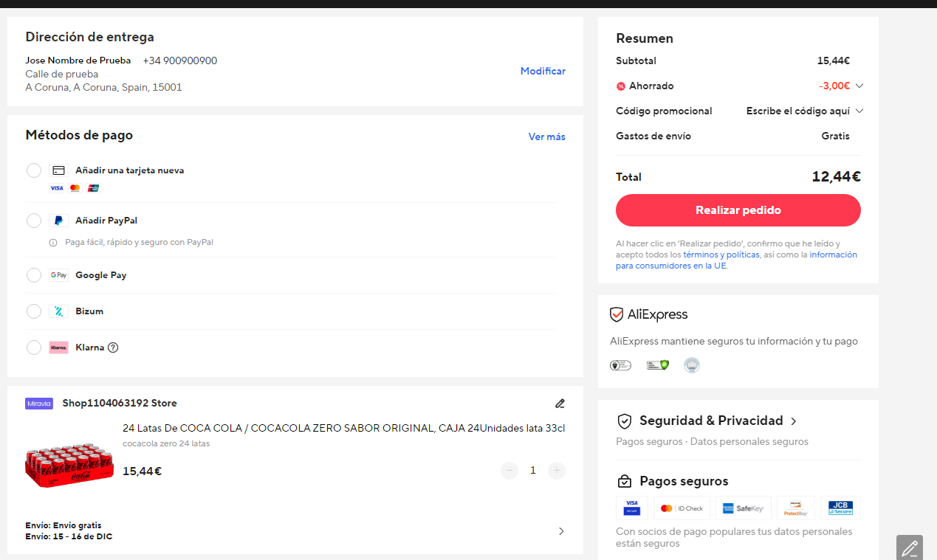Click the round seal certification badge
This screenshot has width=937, height=560.
point(692,364)
